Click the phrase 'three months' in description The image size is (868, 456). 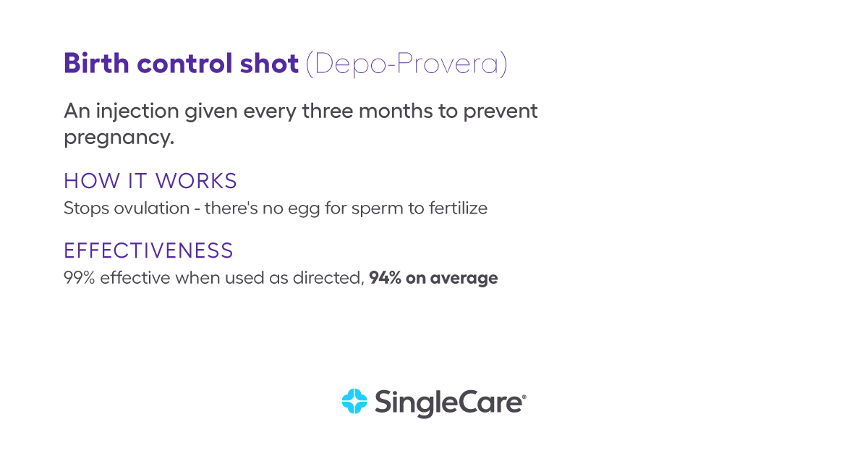coord(363,112)
